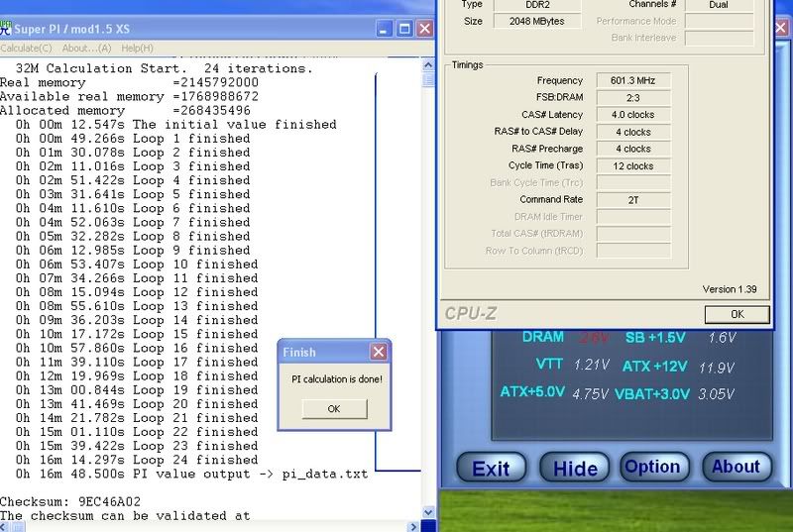The image size is (793, 532).
Task: Click the 'Loop 24 finished' log line
Action: pyautogui.click(x=137, y=460)
